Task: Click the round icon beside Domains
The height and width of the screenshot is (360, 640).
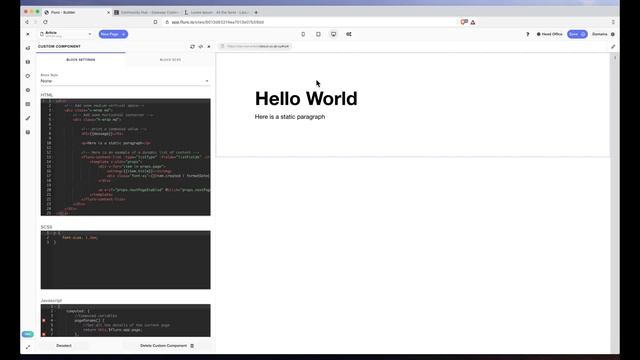Action: pos(613,34)
